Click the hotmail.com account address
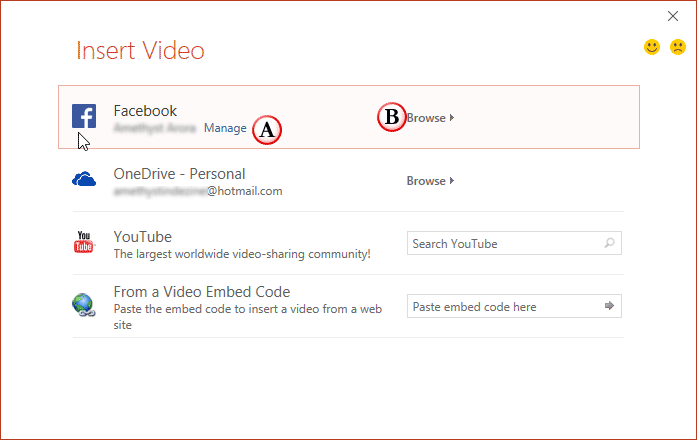This screenshot has width=697, height=440. [x=198, y=191]
